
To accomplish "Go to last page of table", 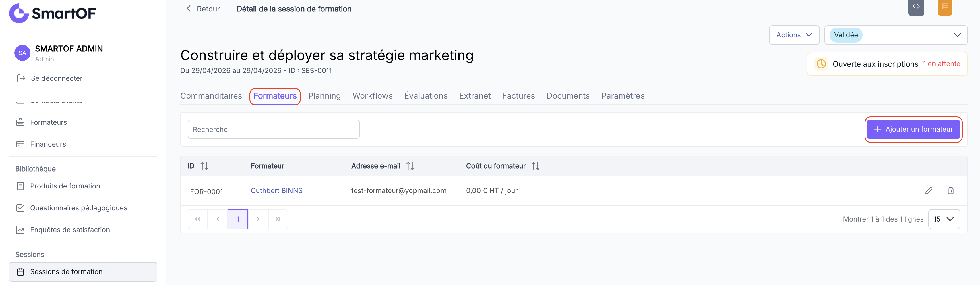I will click(278, 219).
